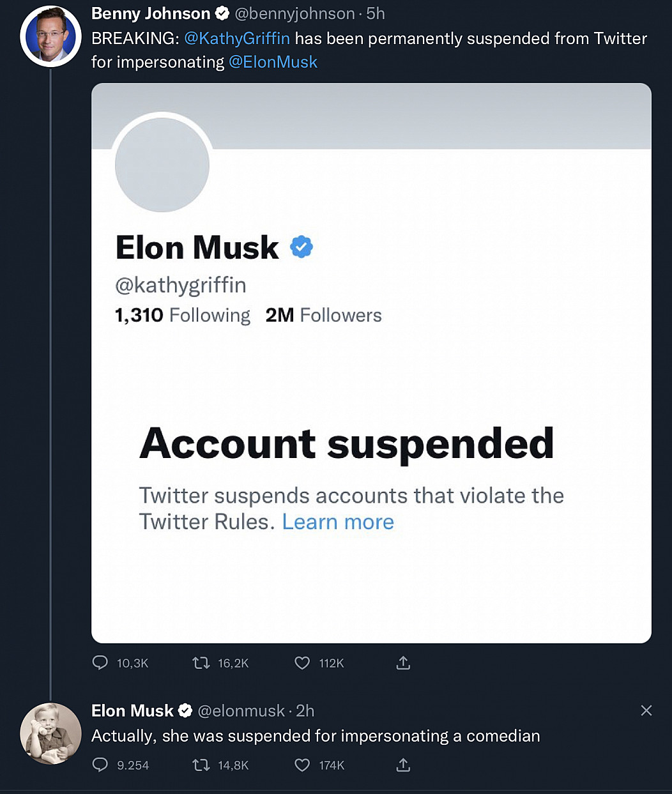Viewport: 672px width, 794px height.
Task: Click @bennyjohnson handle
Action: [294, 13]
